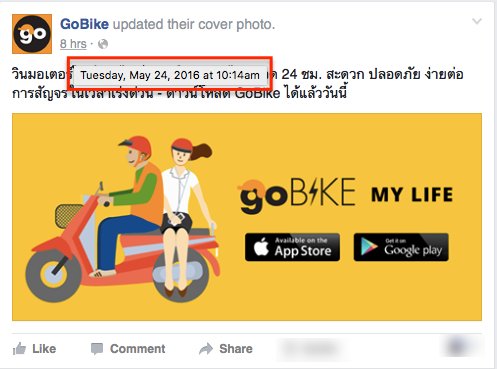497x369 pixels.
Task: Click the Thai post caption text
Action: pyautogui.click(x=237, y=83)
